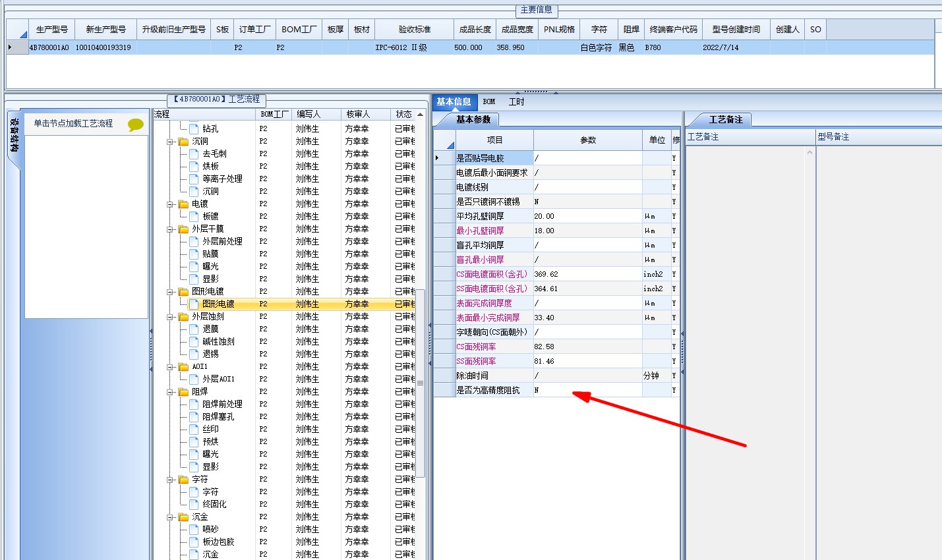Sort by the 验收标准 column header

tap(414, 29)
